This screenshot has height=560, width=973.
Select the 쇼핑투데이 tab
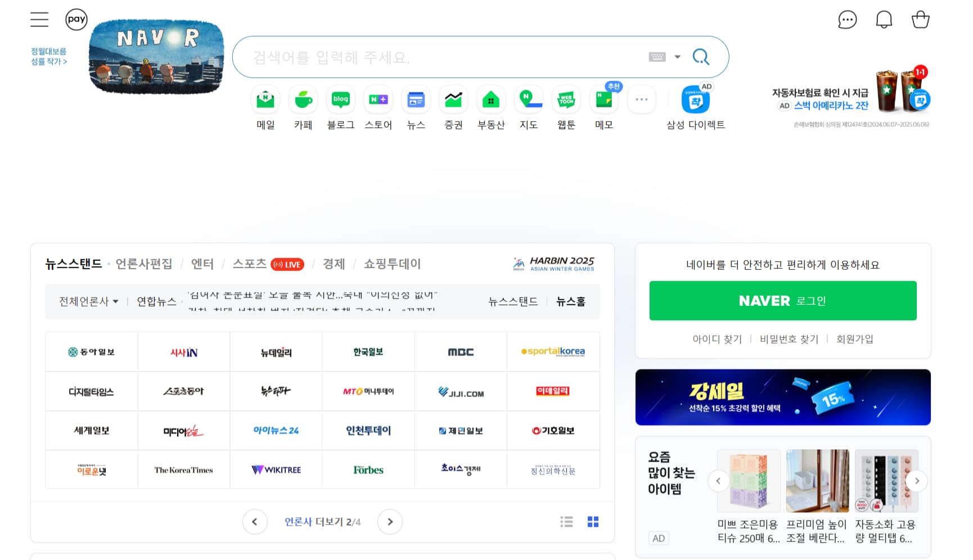pyautogui.click(x=393, y=264)
